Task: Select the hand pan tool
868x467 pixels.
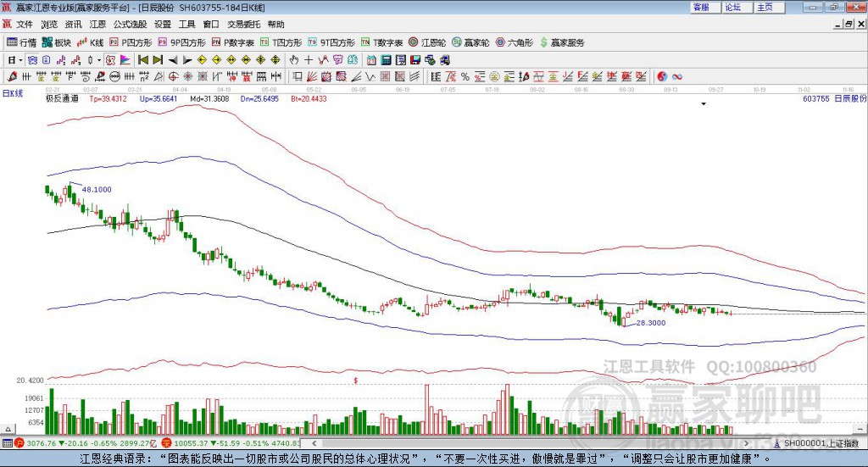Action: 293,60
